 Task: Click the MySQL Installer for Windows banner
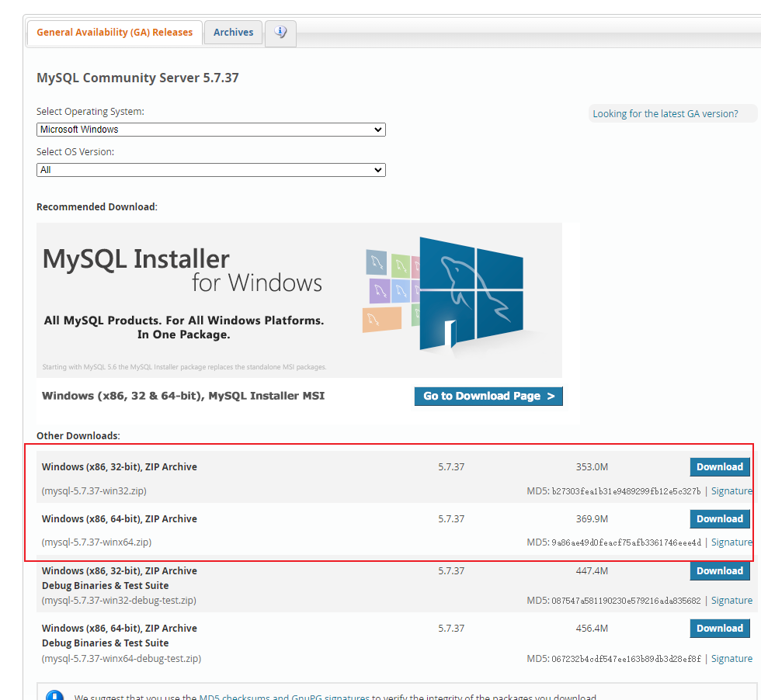[299, 300]
